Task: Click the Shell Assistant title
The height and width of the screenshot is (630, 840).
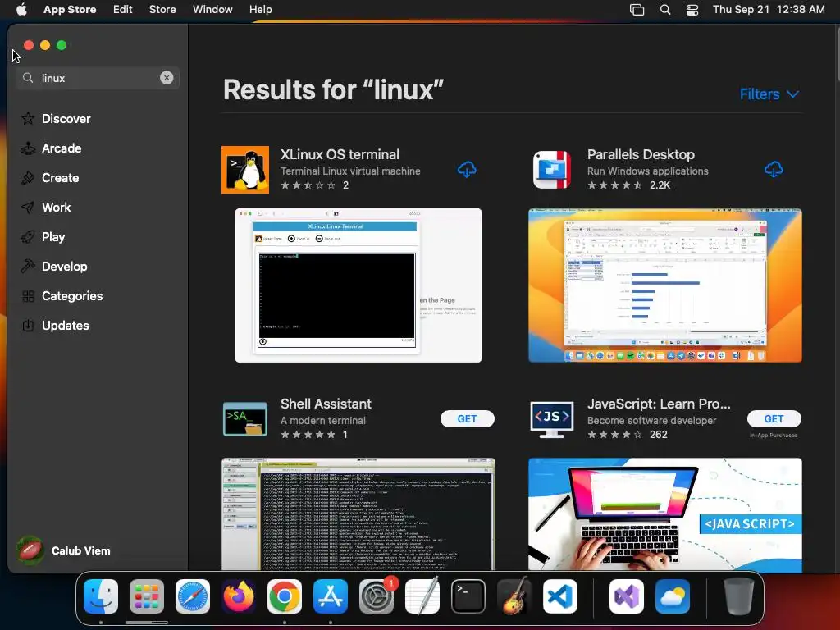Action: (326, 404)
